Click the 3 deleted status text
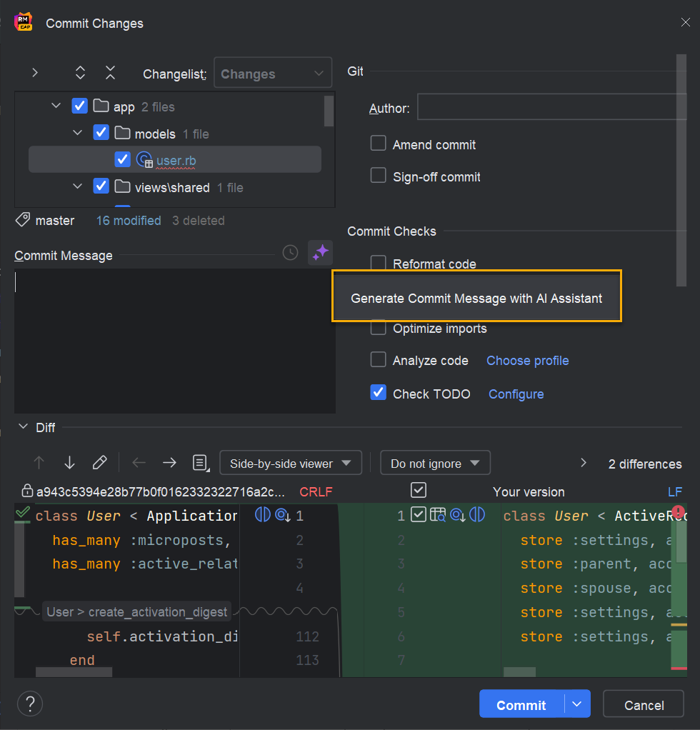Image resolution: width=700 pixels, height=730 pixels. [x=199, y=220]
